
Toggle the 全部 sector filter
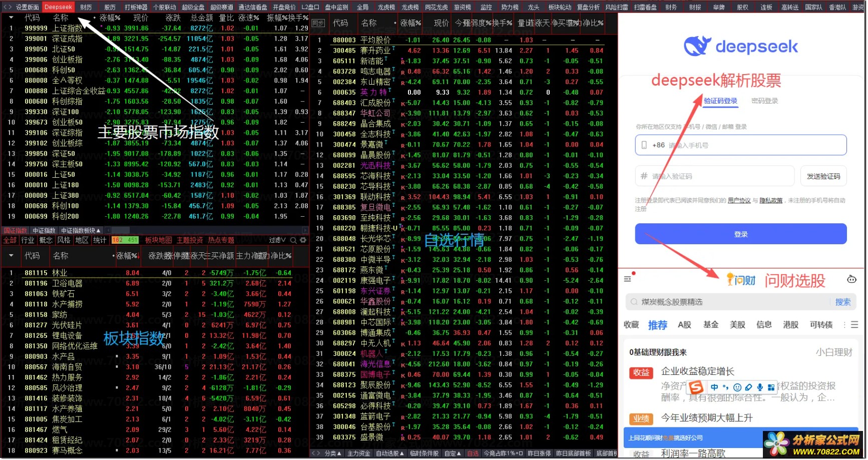click(10, 240)
